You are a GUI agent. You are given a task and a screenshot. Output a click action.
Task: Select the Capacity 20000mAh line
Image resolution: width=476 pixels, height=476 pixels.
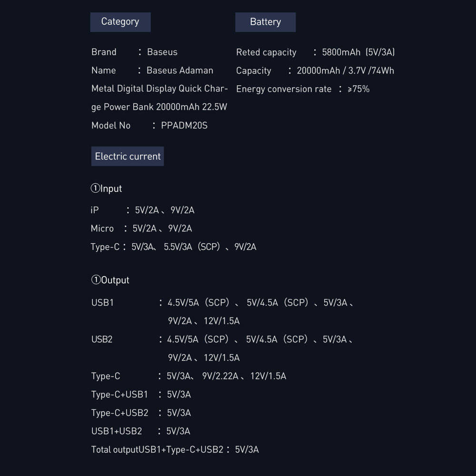pyautogui.click(x=315, y=71)
